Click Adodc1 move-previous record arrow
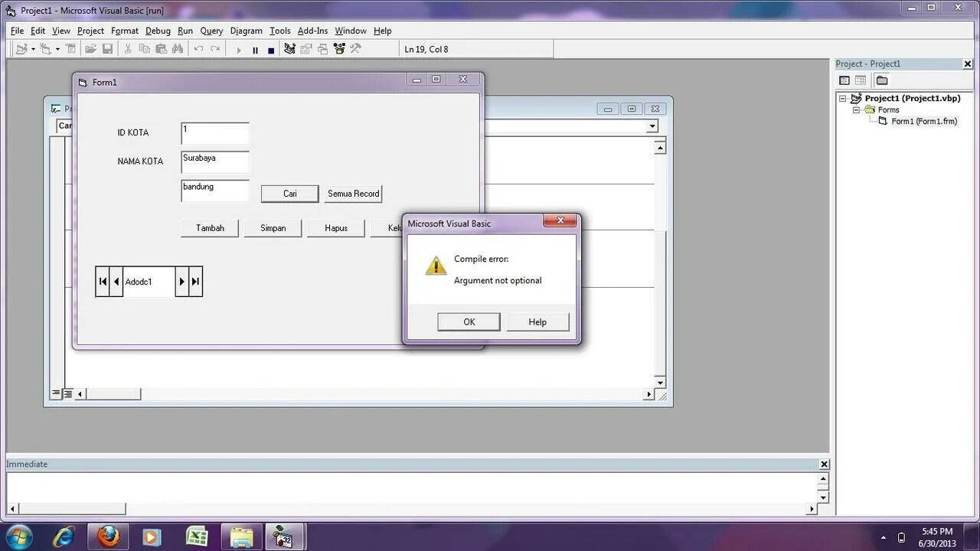 click(116, 282)
